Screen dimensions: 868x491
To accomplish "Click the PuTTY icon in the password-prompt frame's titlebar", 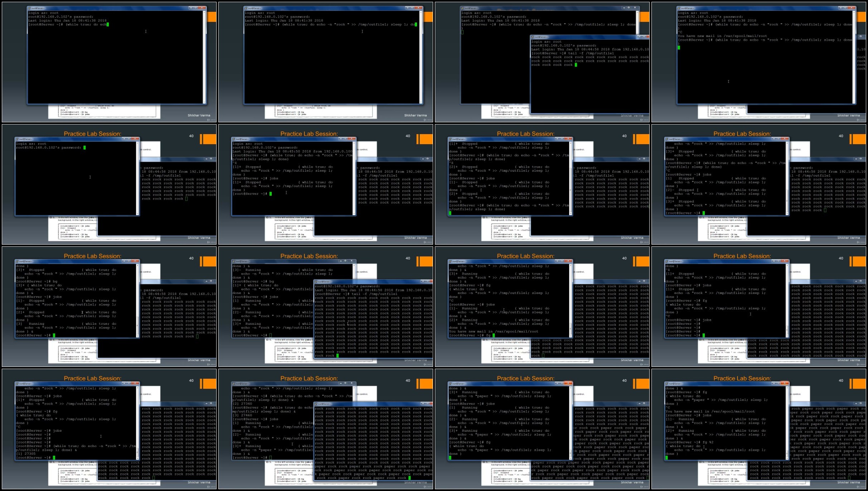I will [x=17, y=139].
